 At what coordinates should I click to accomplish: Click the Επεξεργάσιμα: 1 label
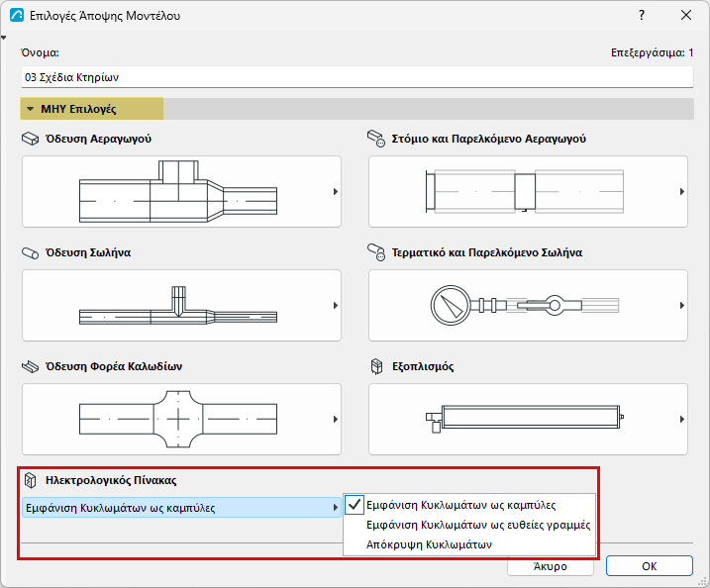652,52
